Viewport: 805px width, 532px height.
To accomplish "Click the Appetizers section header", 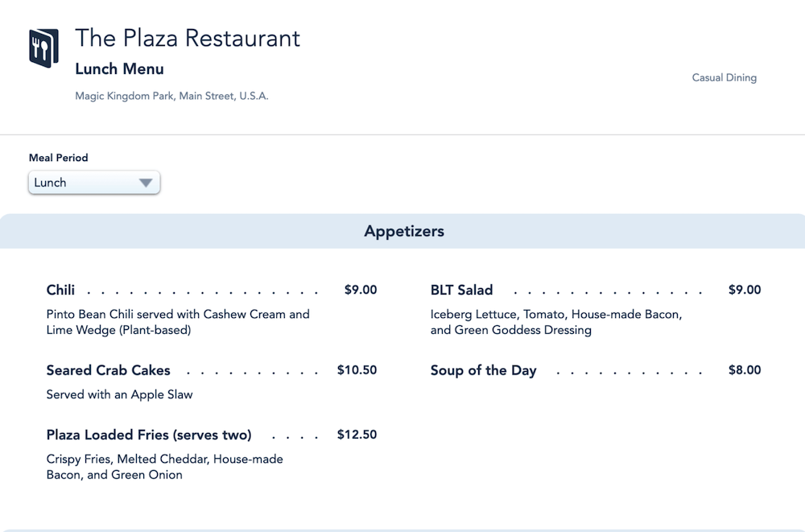I will click(402, 231).
